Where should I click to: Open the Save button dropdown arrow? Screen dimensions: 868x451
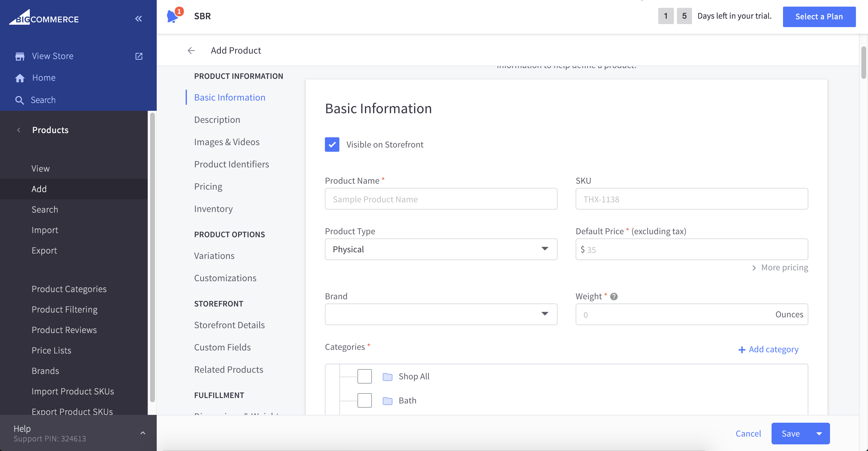pos(819,434)
